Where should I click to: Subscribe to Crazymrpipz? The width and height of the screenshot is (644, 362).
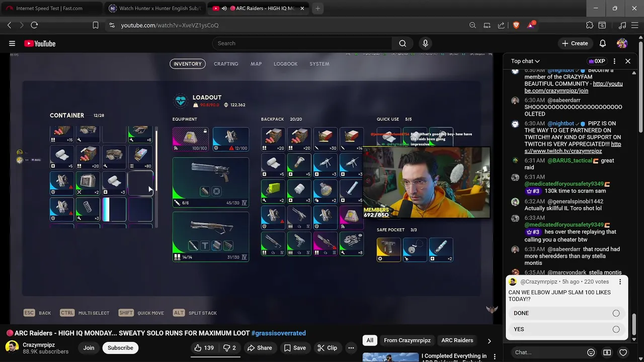tap(120, 348)
